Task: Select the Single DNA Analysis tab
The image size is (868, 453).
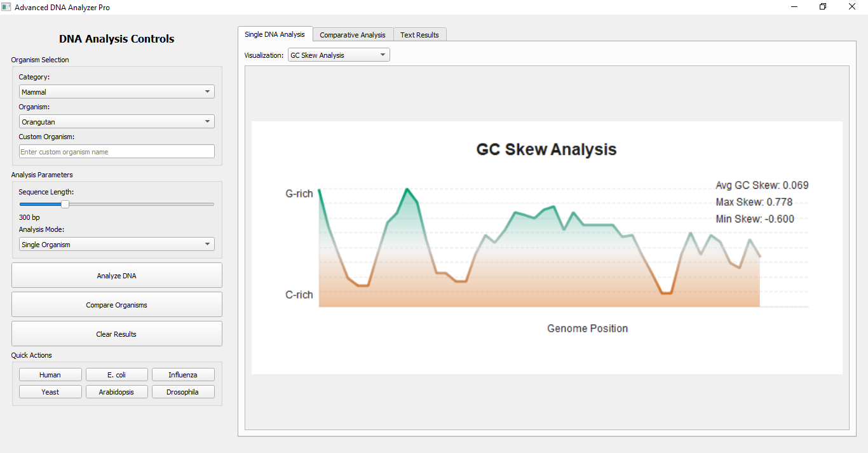Action: click(x=275, y=34)
